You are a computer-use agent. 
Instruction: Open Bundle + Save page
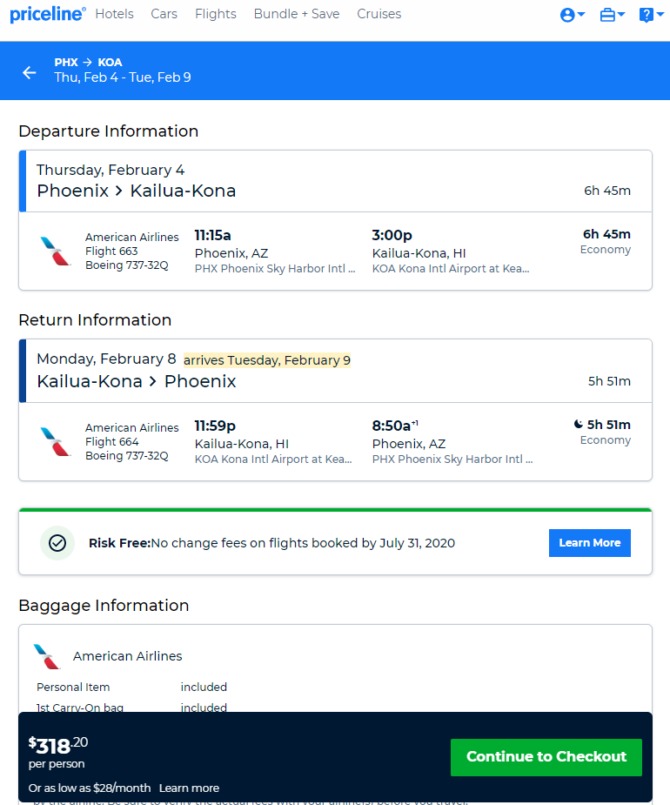[x=297, y=14]
